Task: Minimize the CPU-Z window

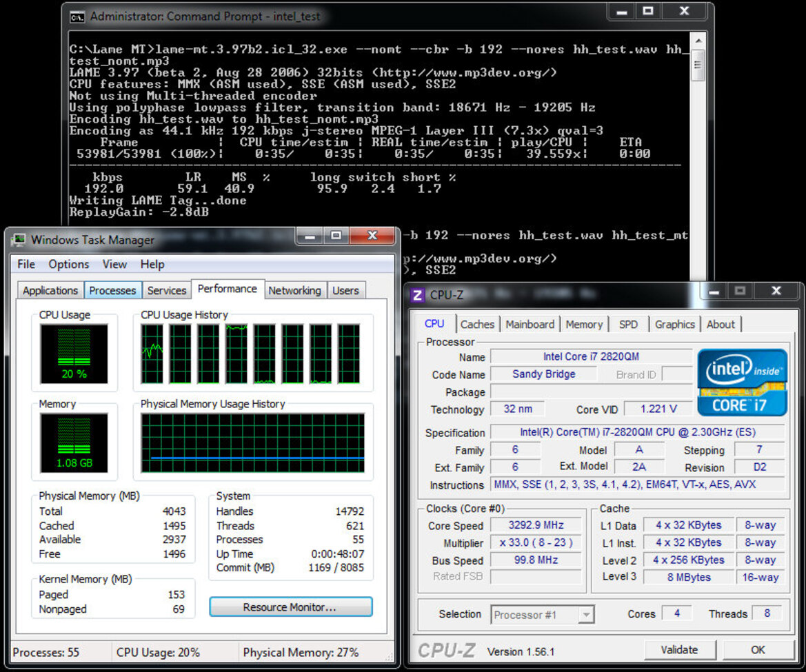Action: coord(714,292)
